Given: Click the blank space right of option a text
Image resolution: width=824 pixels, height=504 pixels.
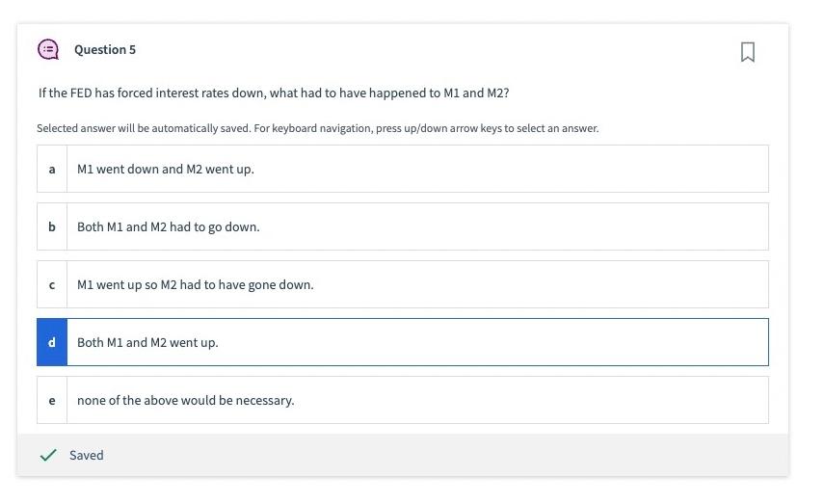Looking at the screenshot, I should click(x=511, y=170).
